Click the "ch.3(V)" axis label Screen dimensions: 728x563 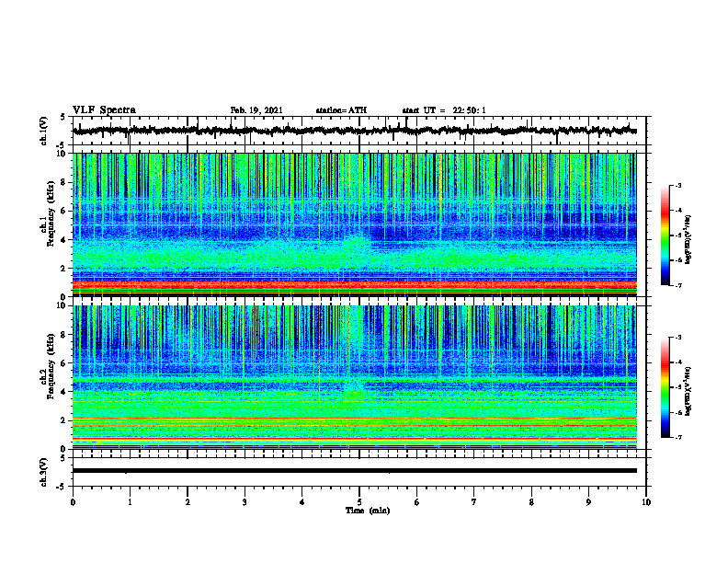click(44, 472)
